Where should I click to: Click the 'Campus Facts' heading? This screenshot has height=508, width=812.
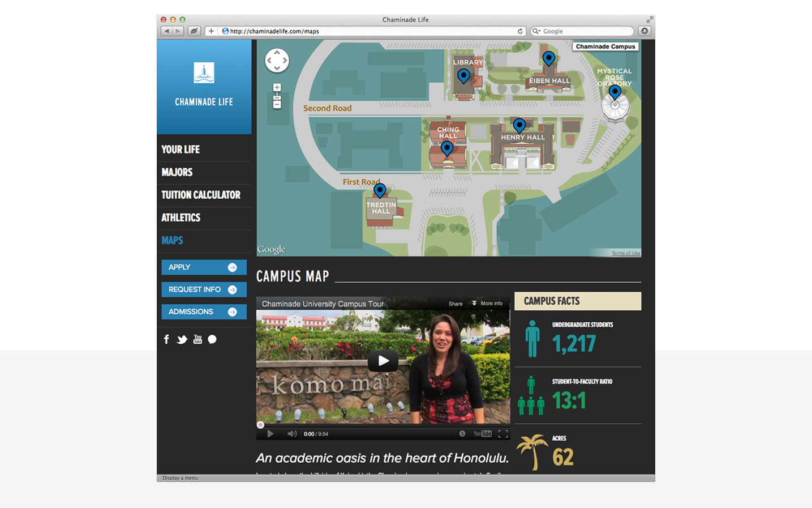(552, 301)
